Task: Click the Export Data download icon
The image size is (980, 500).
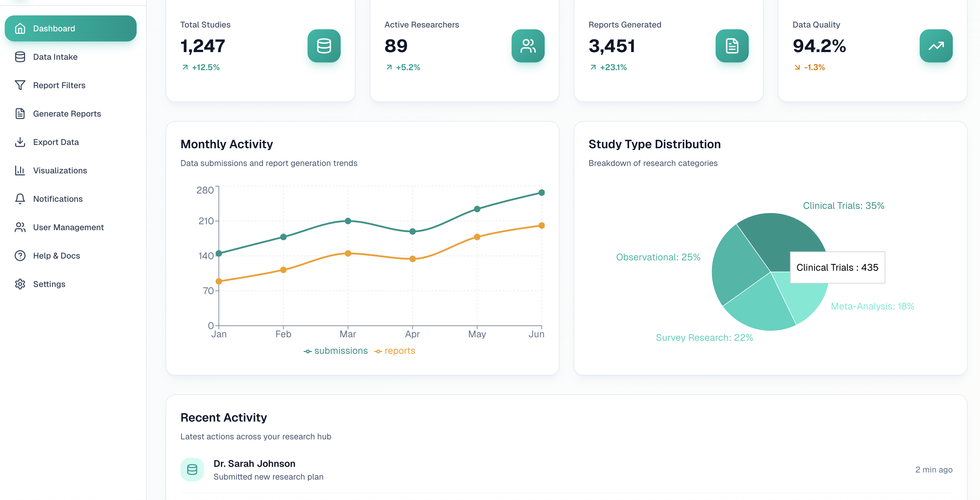Action: (20, 141)
